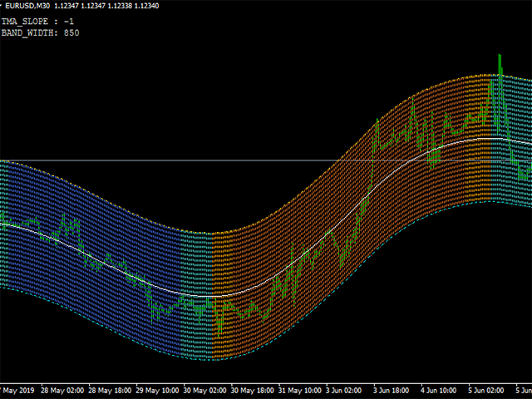Click the 28 May 18:00 time label
The height and width of the screenshot is (399, 532).
(x=110, y=391)
